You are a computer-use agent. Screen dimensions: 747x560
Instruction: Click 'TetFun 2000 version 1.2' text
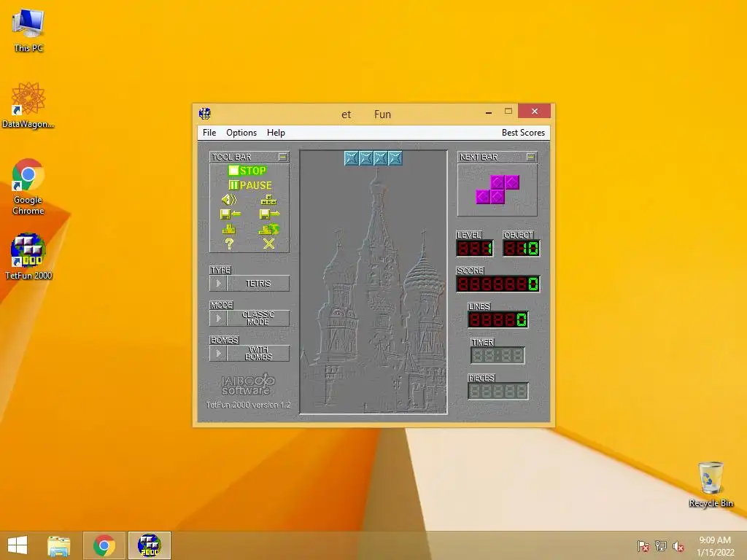248,405
